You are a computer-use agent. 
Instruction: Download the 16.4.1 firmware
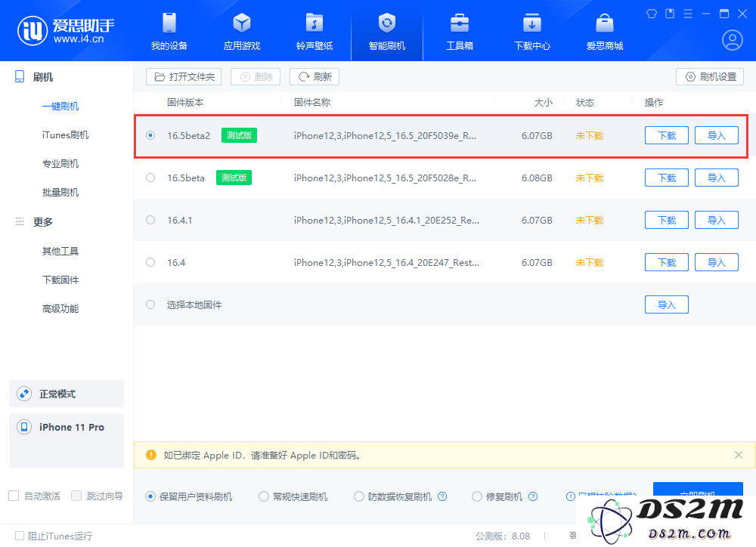pyautogui.click(x=667, y=220)
